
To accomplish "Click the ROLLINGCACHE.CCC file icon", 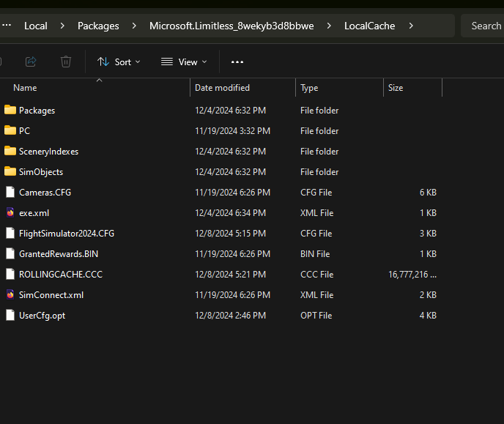I will click(x=10, y=275).
